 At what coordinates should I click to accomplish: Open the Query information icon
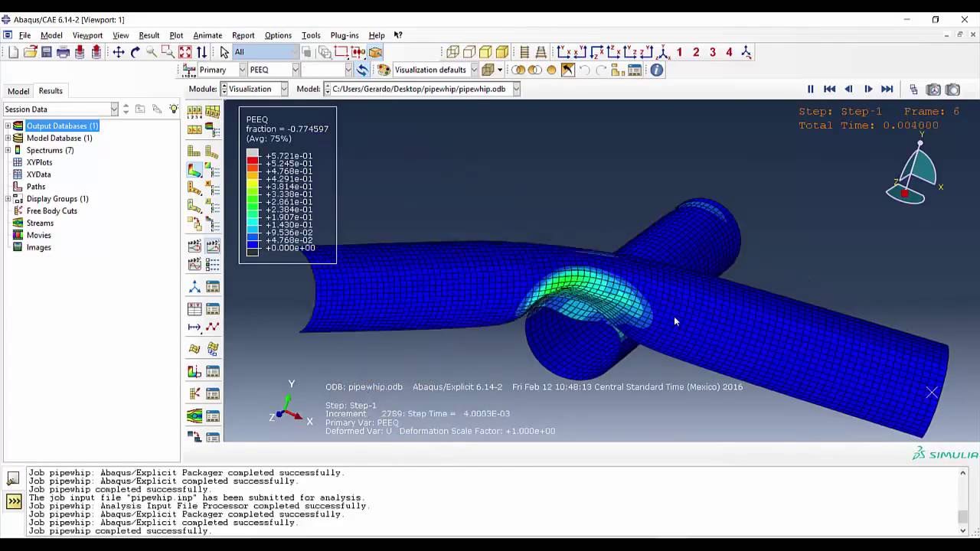[x=656, y=70]
